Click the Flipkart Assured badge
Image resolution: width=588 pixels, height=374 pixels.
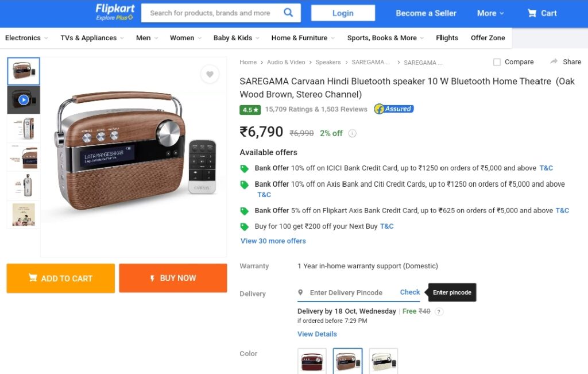394,109
